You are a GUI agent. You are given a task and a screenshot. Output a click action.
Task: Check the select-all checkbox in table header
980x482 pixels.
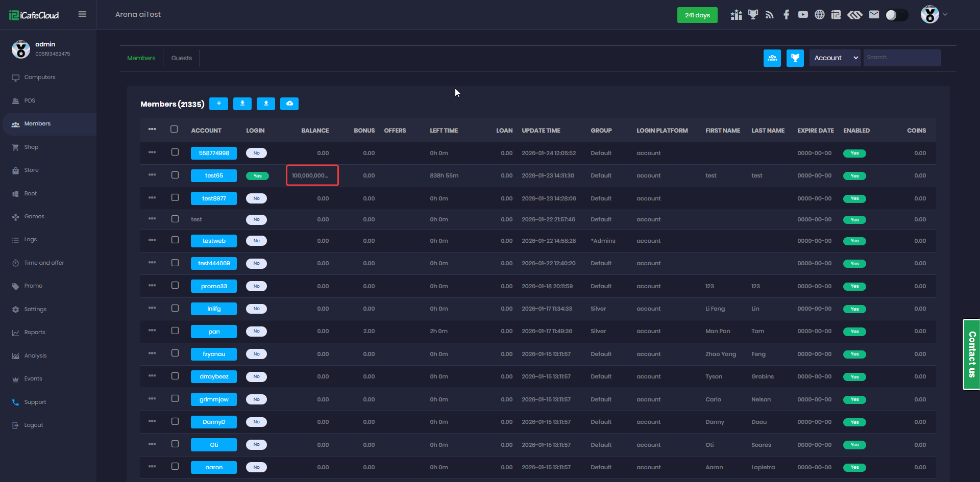click(174, 130)
